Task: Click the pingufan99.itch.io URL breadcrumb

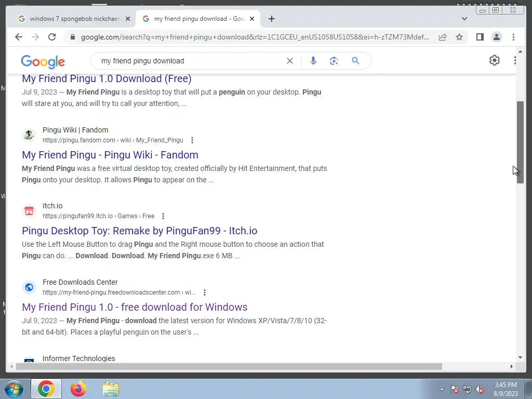Action: click(98, 216)
